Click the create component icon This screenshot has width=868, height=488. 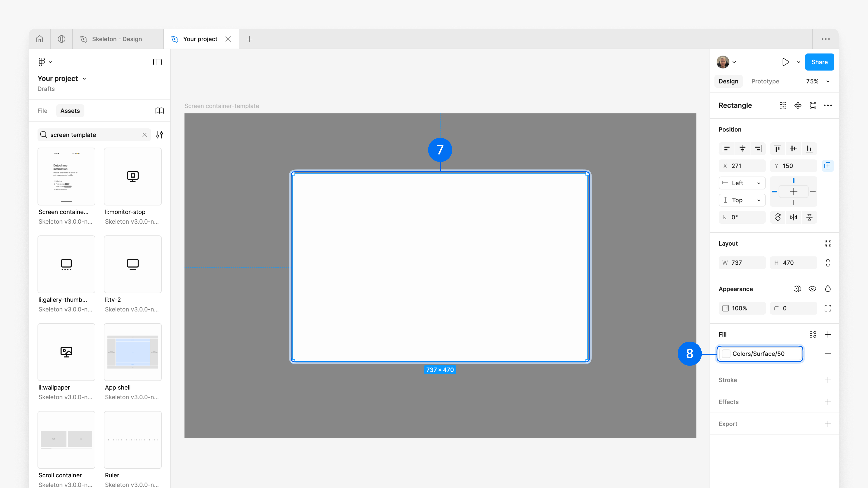coord(797,106)
